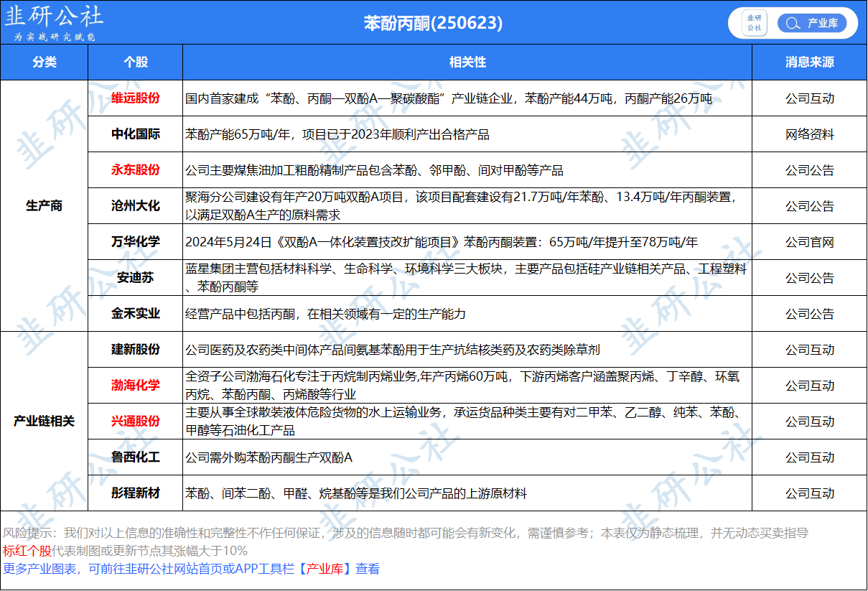Open stock 鲁西化工

136,457
